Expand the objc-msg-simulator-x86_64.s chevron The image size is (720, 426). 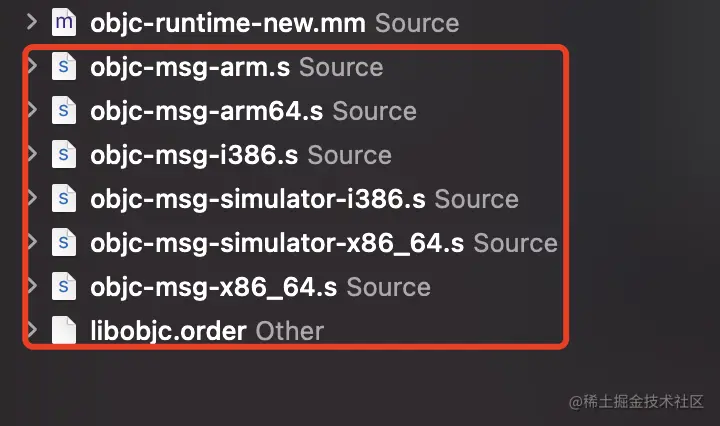tap(33, 243)
